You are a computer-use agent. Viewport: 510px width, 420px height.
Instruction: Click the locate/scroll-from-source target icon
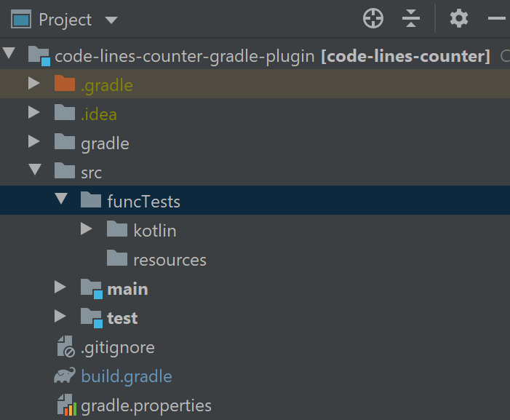(x=373, y=19)
